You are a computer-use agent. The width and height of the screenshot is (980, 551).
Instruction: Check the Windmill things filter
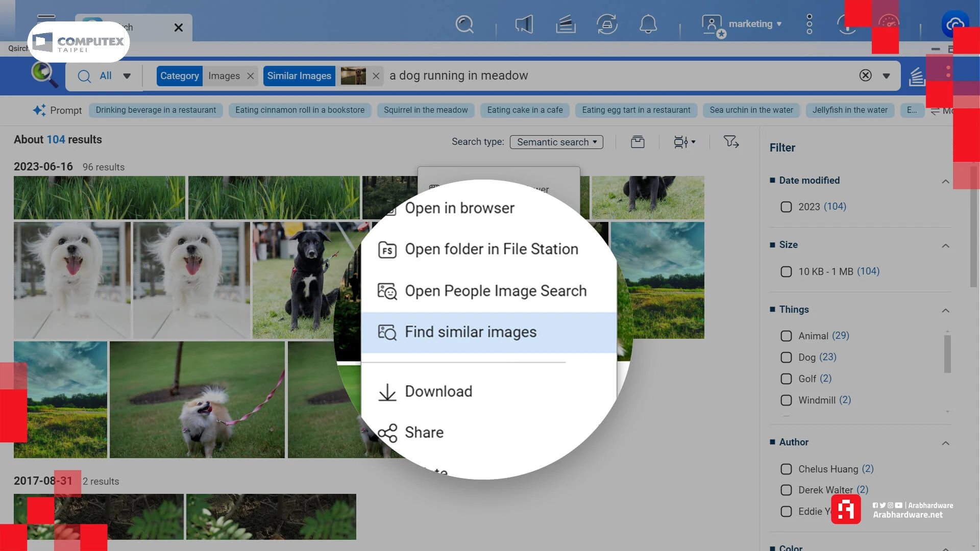[786, 400]
